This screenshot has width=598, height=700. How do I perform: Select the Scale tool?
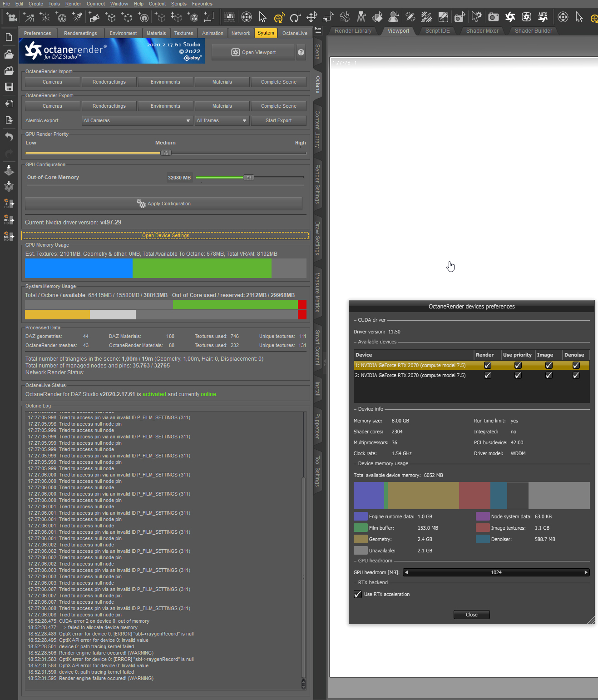coord(328,17)
